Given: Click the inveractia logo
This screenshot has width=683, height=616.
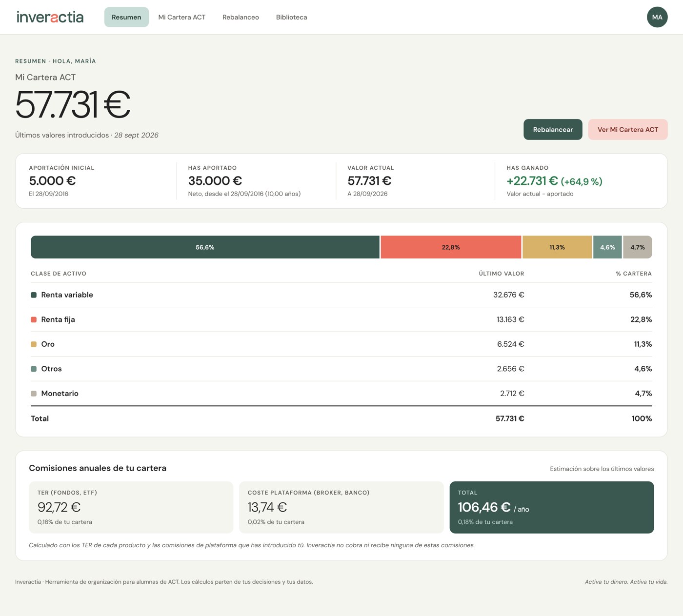Looking at the screenshot, I should pyautogui.click(x=50, y=17).
